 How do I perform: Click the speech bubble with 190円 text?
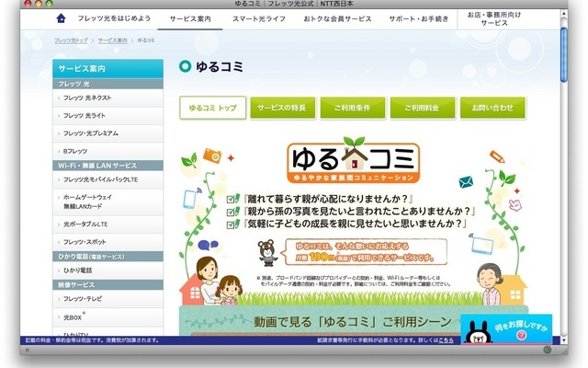point(364,252)
